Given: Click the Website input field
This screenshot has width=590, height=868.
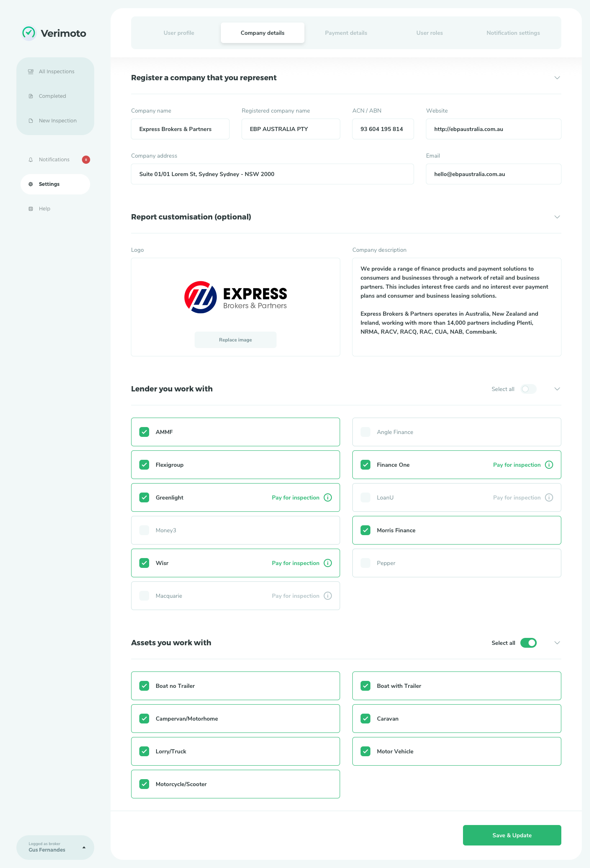Looking at the screenshot, I should click(x=494, y=129).
